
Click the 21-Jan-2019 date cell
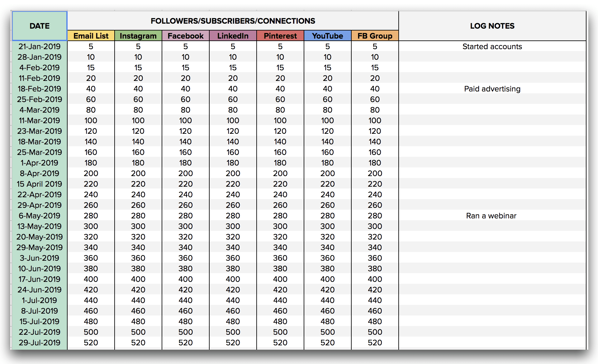tap(39, 46)
